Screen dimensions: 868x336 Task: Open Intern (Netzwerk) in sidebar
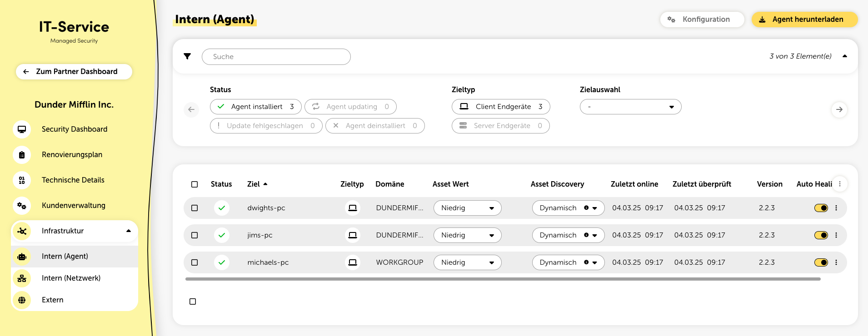click(x=71, y=278)
